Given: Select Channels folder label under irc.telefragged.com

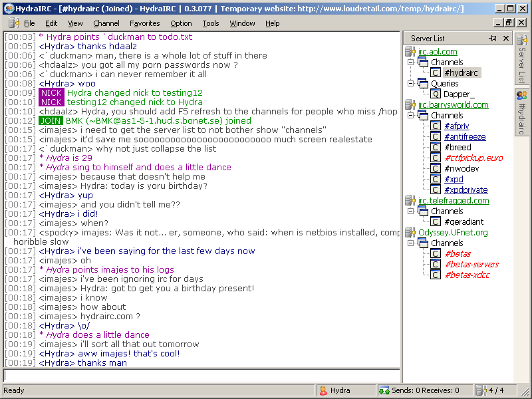Looking at the screenshot, I should (x=447, y=211).
